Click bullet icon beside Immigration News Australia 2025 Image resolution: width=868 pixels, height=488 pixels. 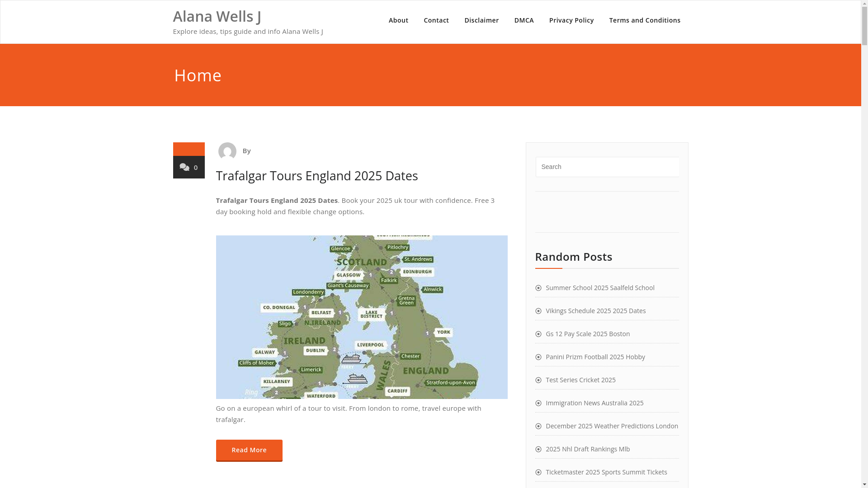coord(538,403)
